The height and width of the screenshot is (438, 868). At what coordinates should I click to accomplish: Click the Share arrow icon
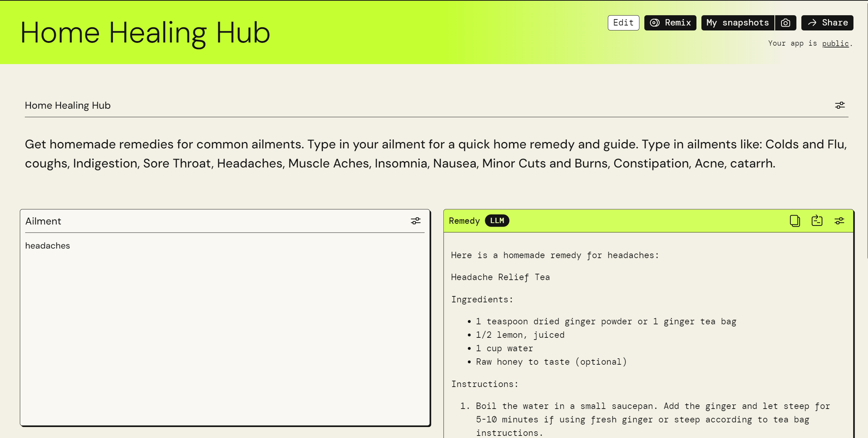[812, 23]
